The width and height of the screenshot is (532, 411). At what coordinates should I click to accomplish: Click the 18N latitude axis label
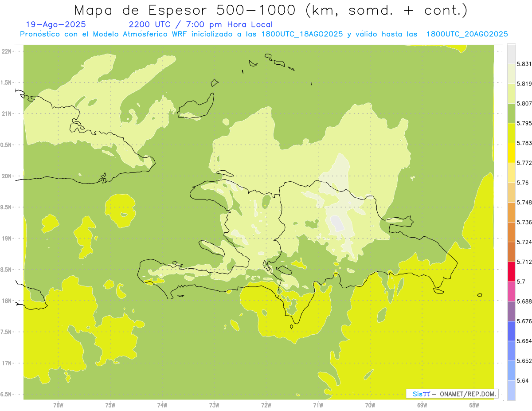click(x=7, y=301)
